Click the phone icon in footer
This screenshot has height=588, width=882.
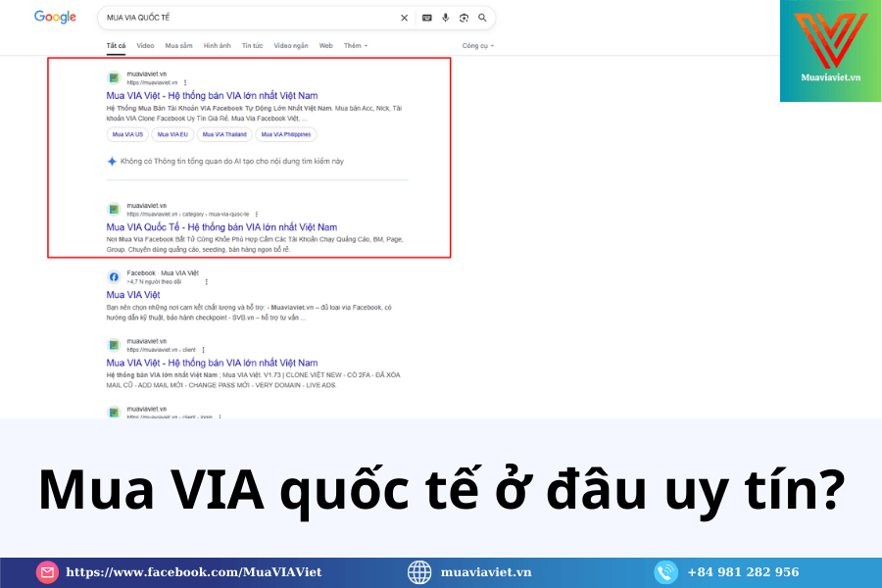666,572
